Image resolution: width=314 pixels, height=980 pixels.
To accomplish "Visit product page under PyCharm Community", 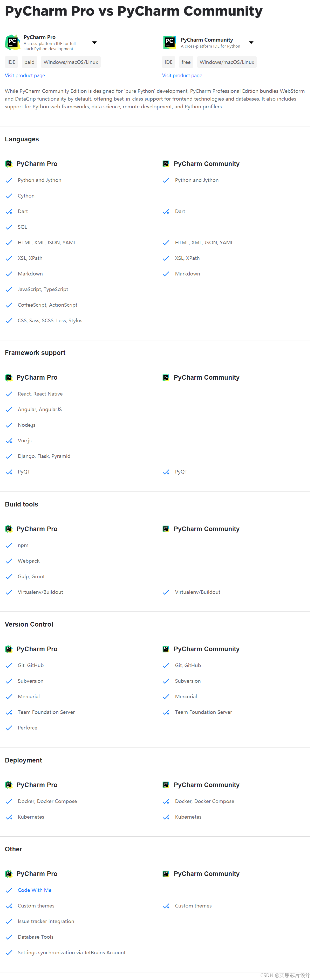I will pos(182,76).
